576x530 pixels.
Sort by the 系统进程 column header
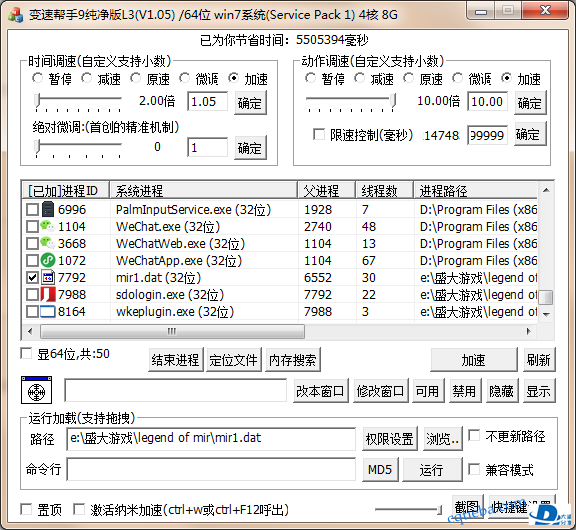coord(204,190)
